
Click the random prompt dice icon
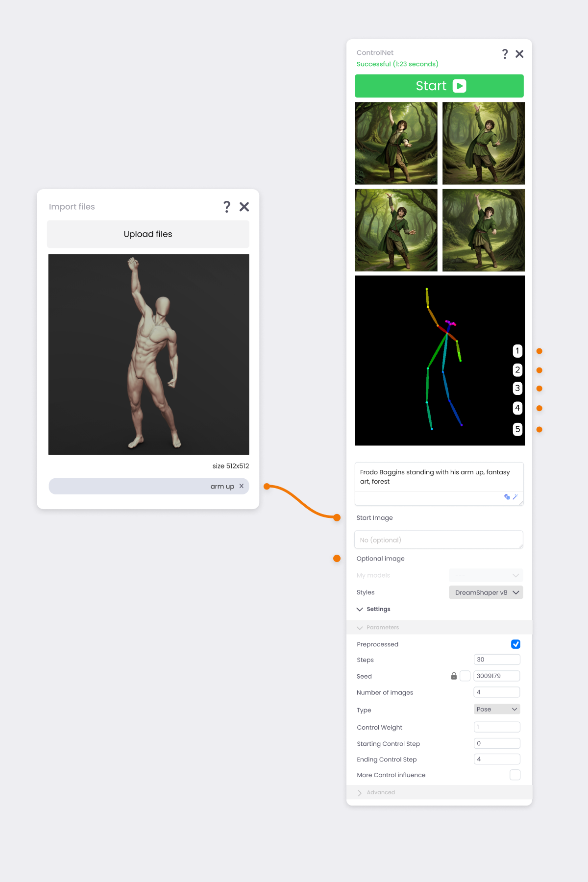tap(507, 497)
